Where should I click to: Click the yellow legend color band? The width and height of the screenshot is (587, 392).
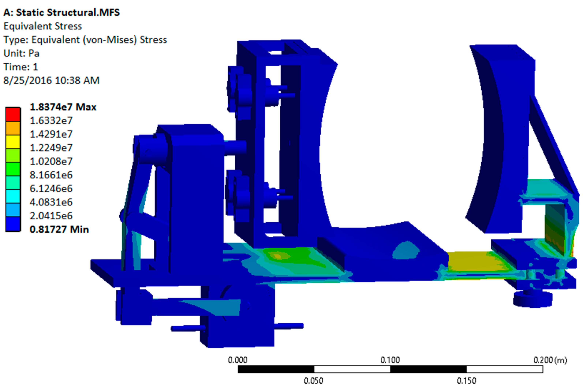point(13,142)
